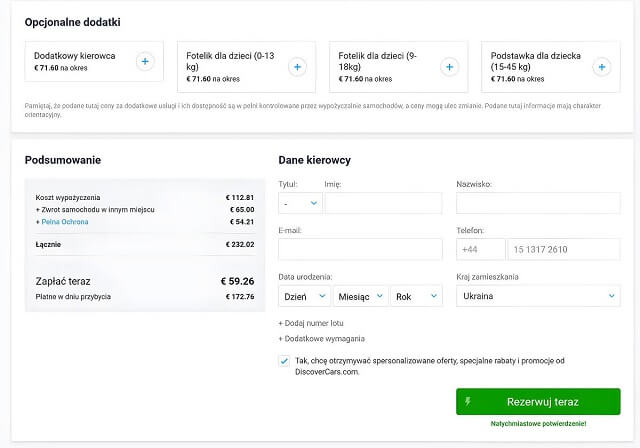Open the Tytuł dropdown
This screenshot has width=640, height=448.
click(299, 203)
